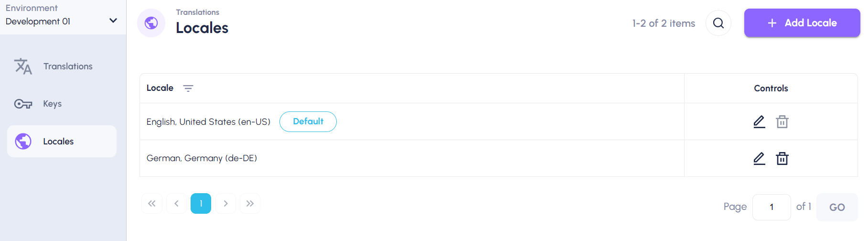868x241 pixels.
Task: Edit the German (de-DE) locale
Action: [x=759, y=158]
